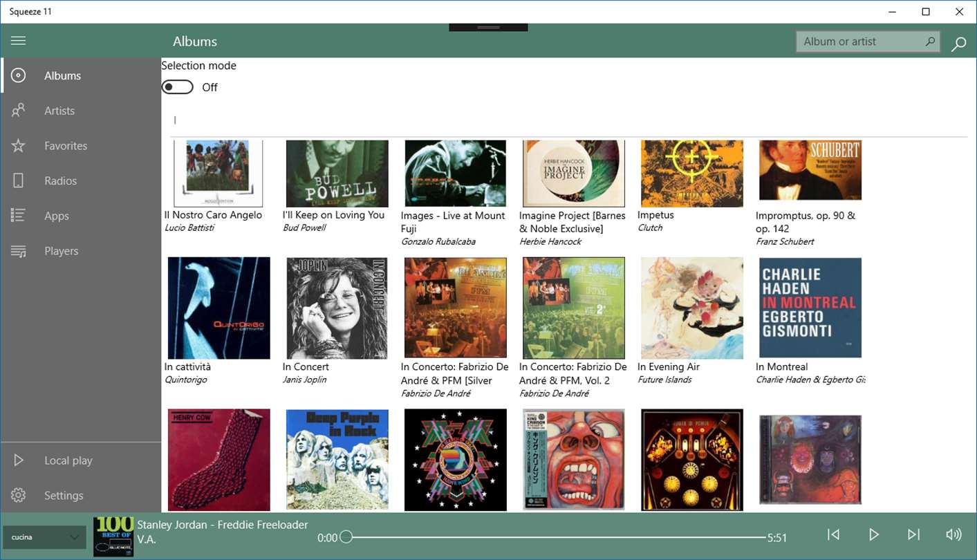Viewport: 977px width, 560px height.
Task: Click the Lucio Battisti artist name
Action: click(189, 227)
